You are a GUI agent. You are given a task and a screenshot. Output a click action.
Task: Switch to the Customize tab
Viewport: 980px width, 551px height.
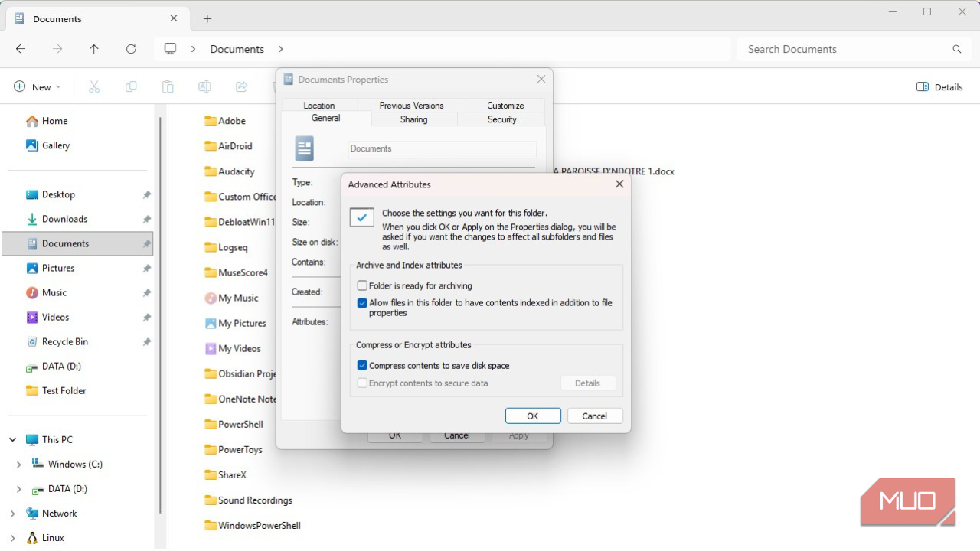(x=505, y=106)
